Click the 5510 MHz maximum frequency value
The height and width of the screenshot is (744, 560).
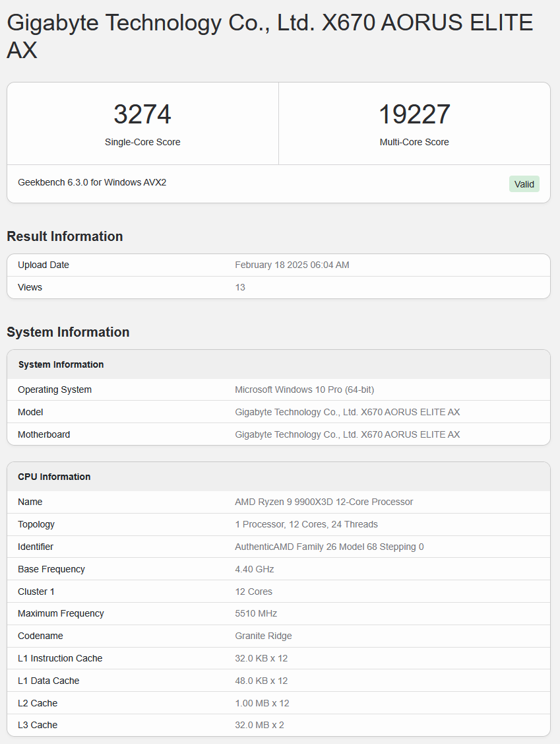(x=256, y=613)
